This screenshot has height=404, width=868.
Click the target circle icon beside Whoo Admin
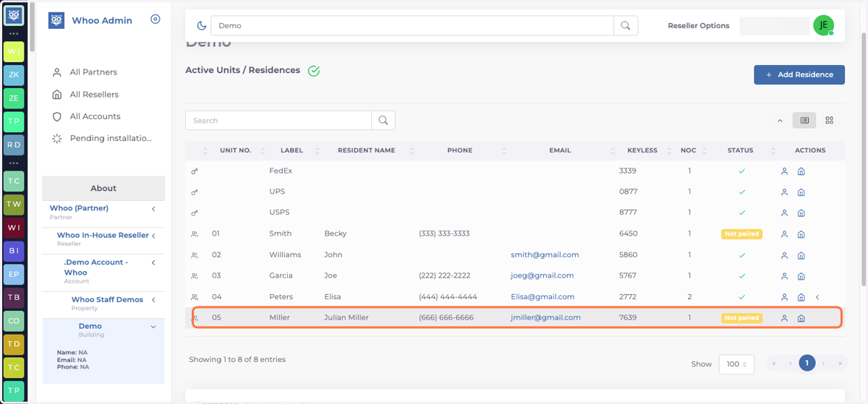(155, 20)
